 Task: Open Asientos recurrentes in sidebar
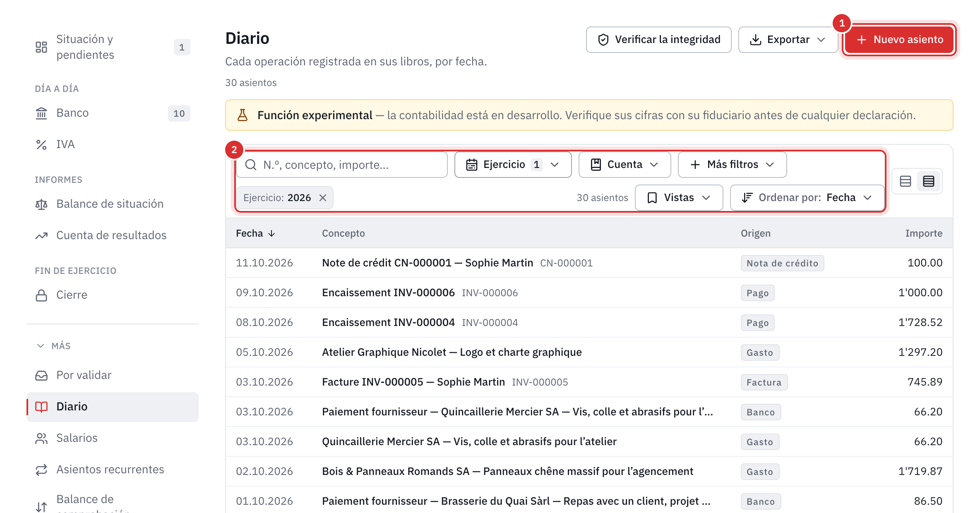click(x=113, y=470)
